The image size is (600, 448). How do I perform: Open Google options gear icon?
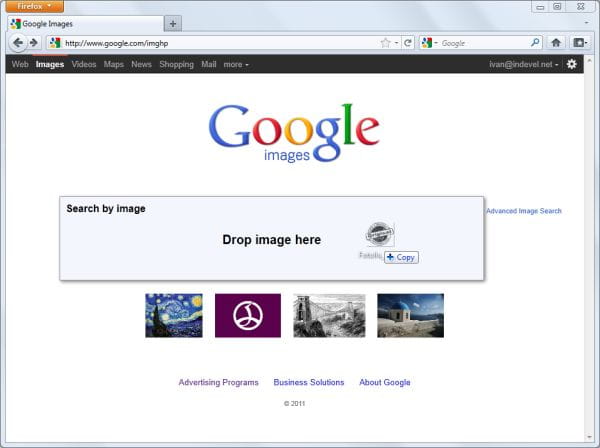572,64
